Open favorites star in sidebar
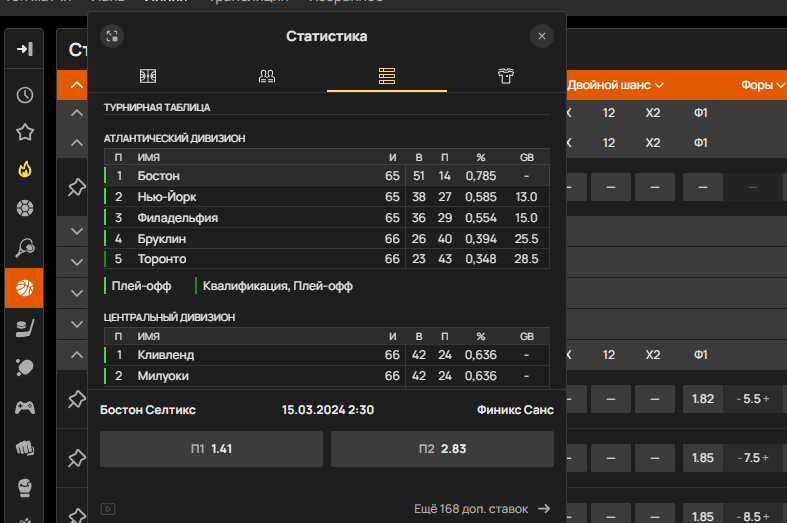The width and height of the screenshot is (787, 523). pyautogui.click(x=25, y=132)
